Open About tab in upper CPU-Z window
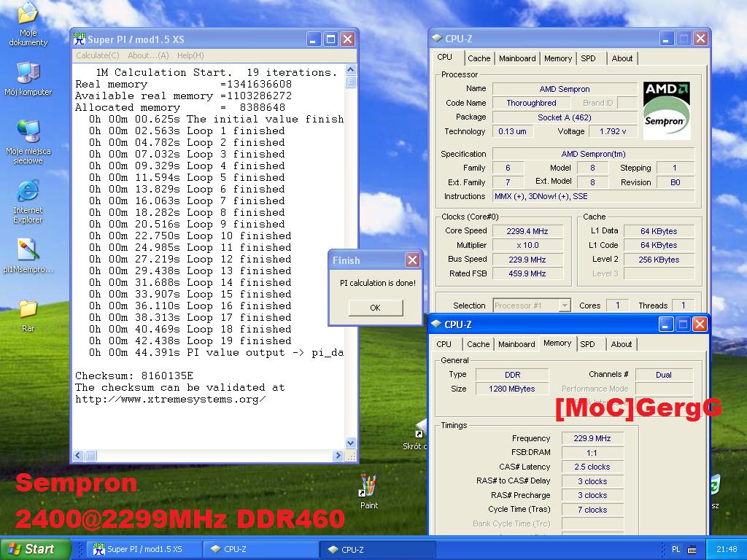The image size is (747, 560). point(622,58)
